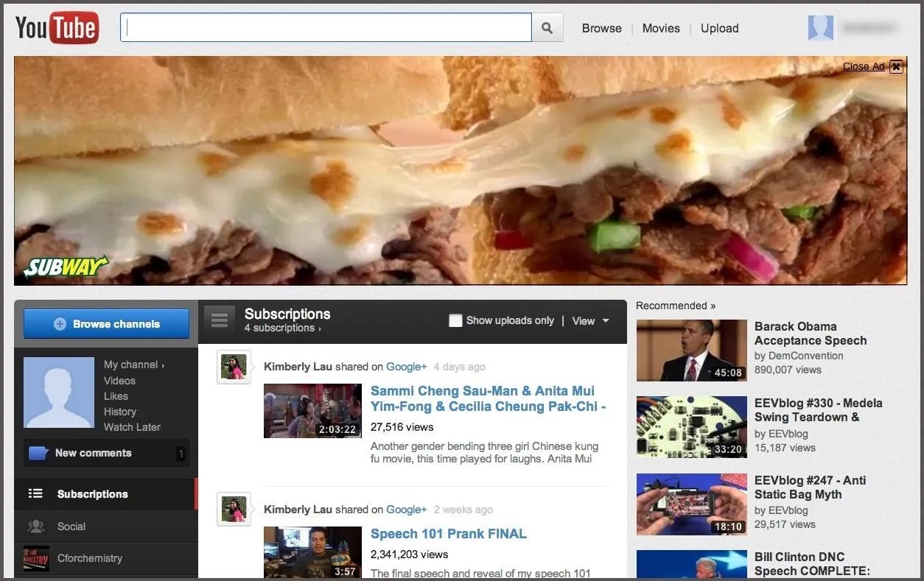Viewport: 924px width, 581px height.
Task: Open the EEVblog #247 Anti Static Bag Myth title
Action: 810,487
